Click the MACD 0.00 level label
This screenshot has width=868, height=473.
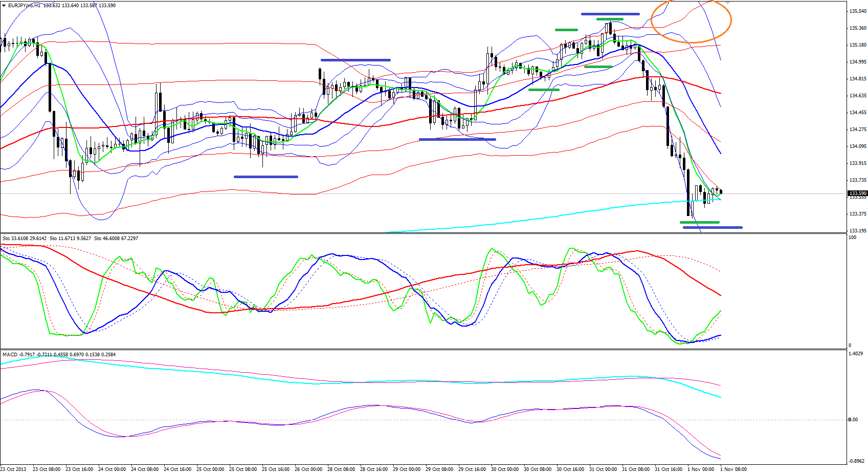point(853,420)
